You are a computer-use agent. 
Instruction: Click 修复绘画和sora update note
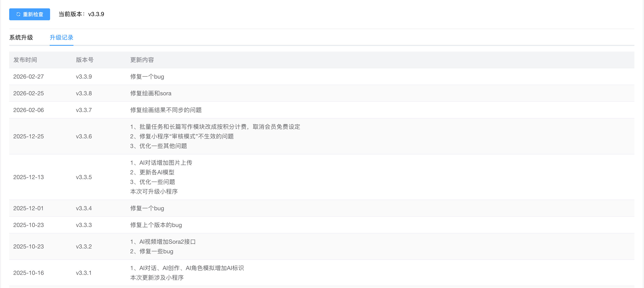(151, 93)
